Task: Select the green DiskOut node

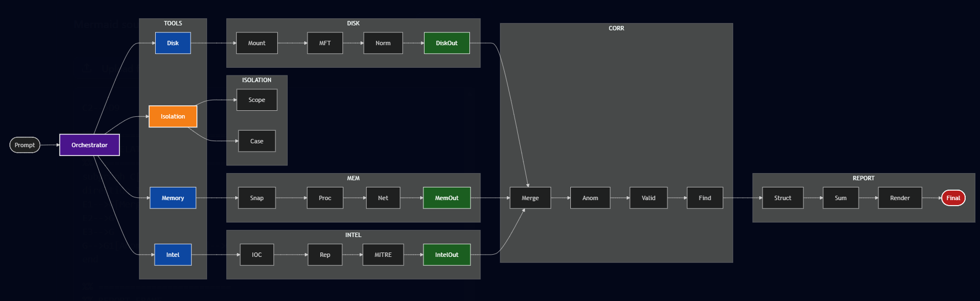Action: click(447, 43)
